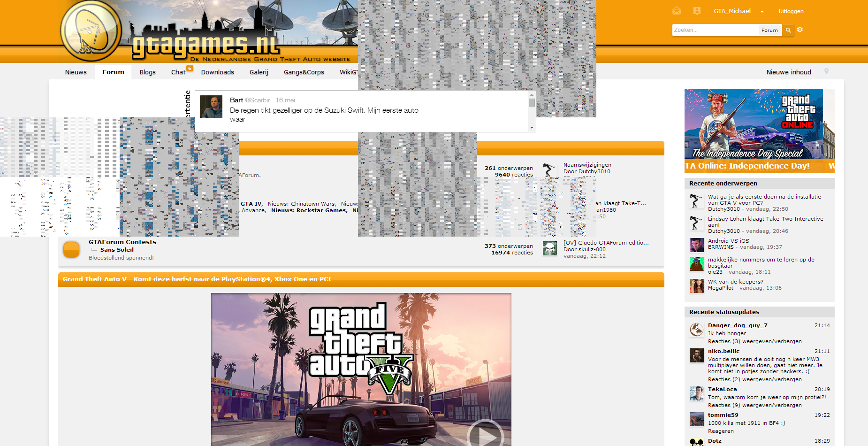Click the ole23 avatar icon
The height and width of the screenshot is (446, 868).
point(696,264)
